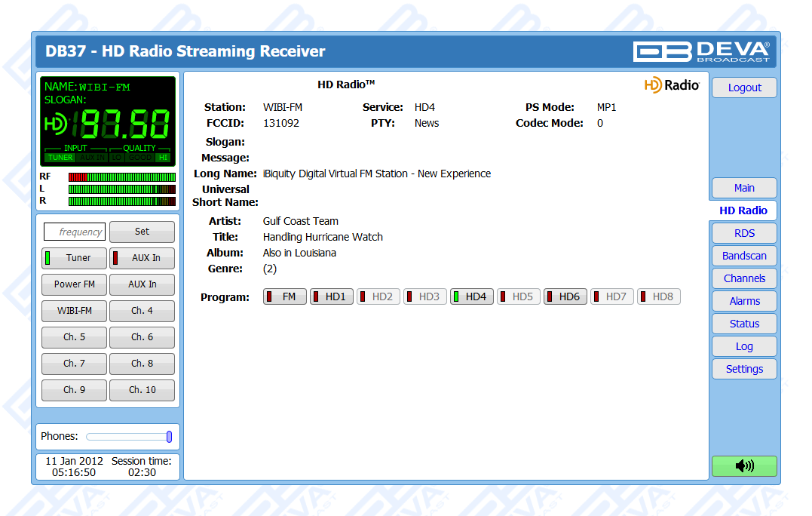Click the green speaker audio button
The height and width of the screenshot is (516, 812).
point(743,466)
